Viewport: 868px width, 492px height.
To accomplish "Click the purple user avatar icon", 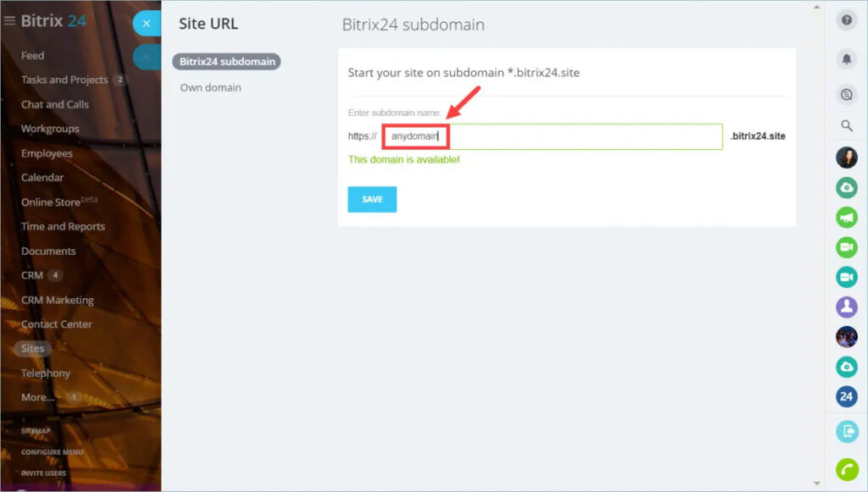I will (x=846, y=307).
